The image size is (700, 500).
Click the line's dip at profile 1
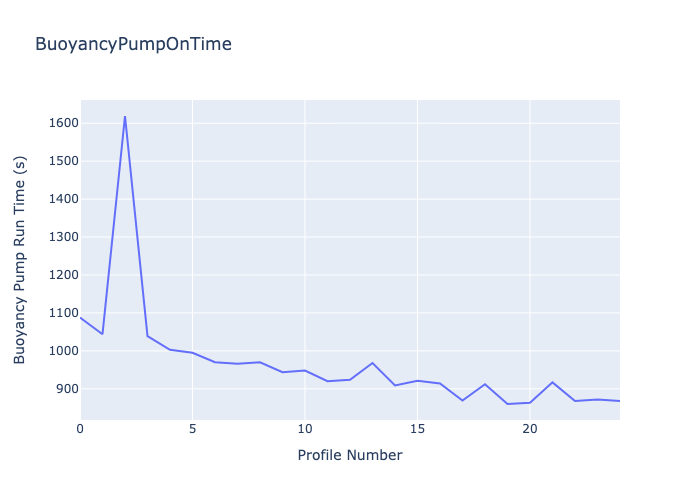point(102,334)
